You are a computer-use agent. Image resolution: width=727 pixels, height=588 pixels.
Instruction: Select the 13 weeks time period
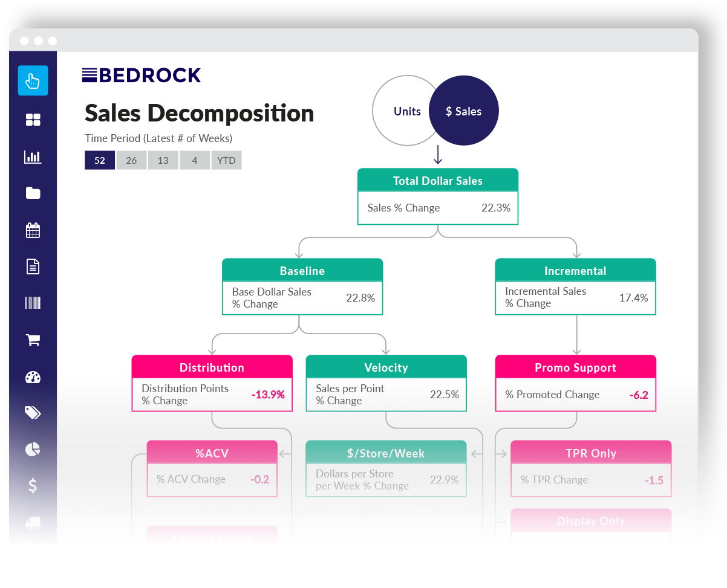(163, 160)
